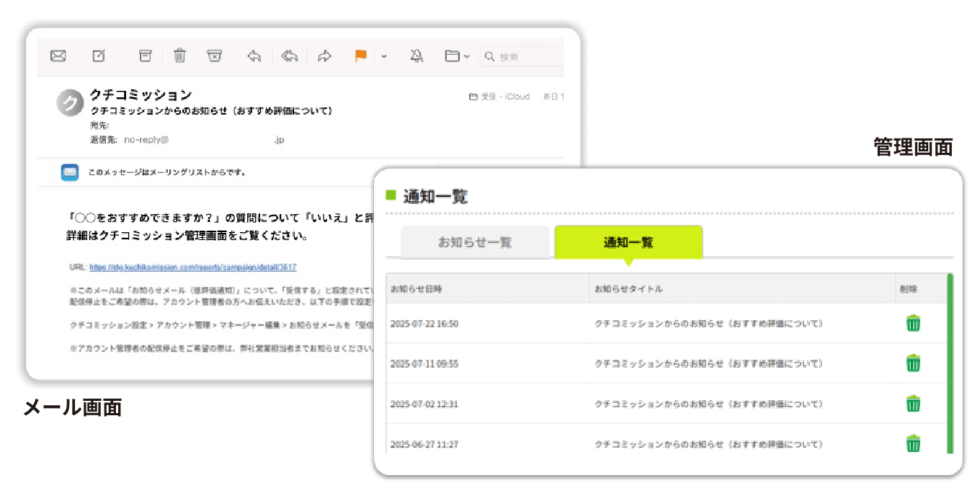Click the forward arrow icon

pos(325,56)
